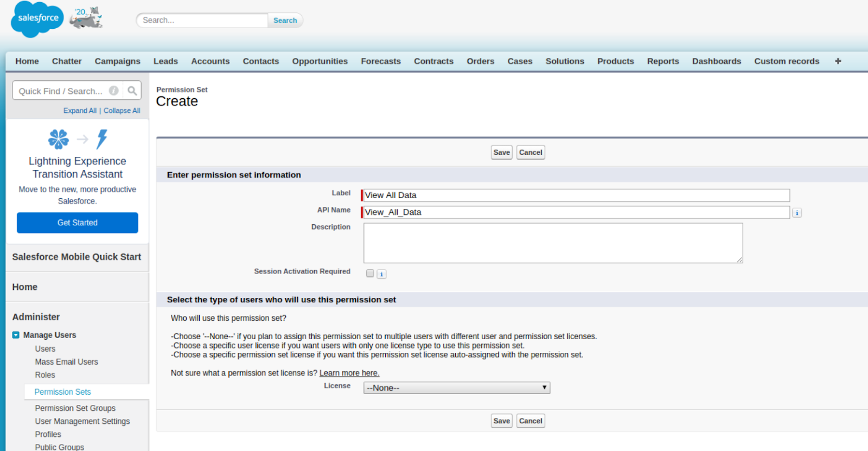This screenshot has height=451, width=868.
Task: Click into the Description text area
Action: point(553,243)
